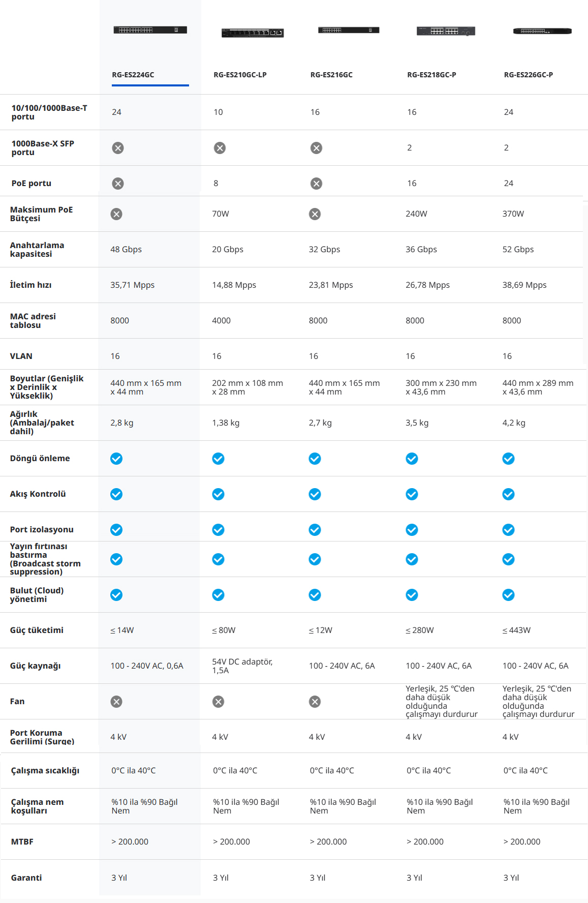
Task: Click the broadcast storm suppression checkmark for RG-ES210GC-LP
Action: click(x=218, y=559)
